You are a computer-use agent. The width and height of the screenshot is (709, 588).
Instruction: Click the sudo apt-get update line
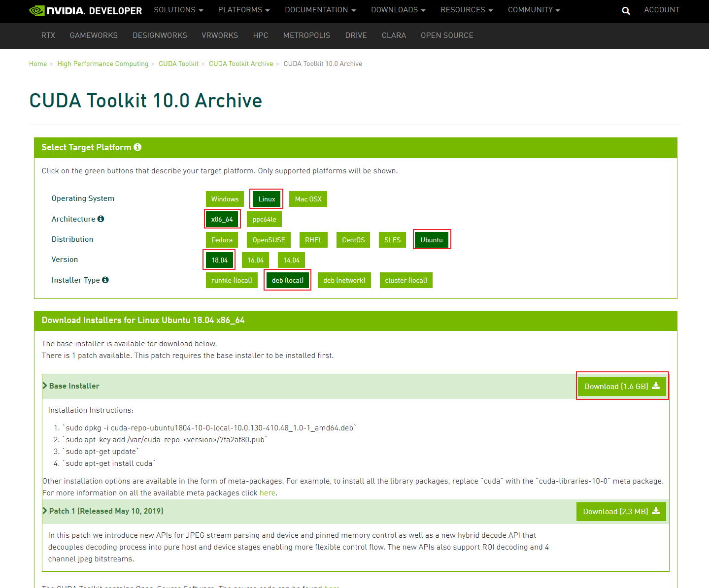click(101, 452)
